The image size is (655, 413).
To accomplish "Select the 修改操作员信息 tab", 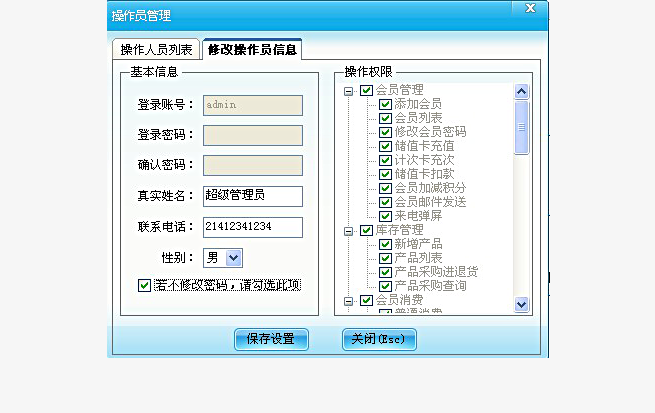I will pyautogui.click(x=252, y=49).
